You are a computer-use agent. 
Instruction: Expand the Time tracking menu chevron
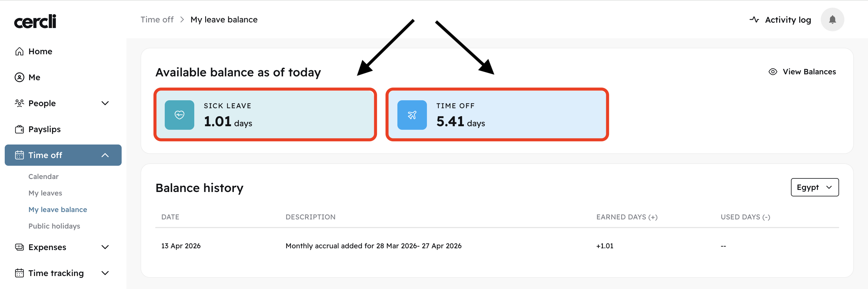105,273
